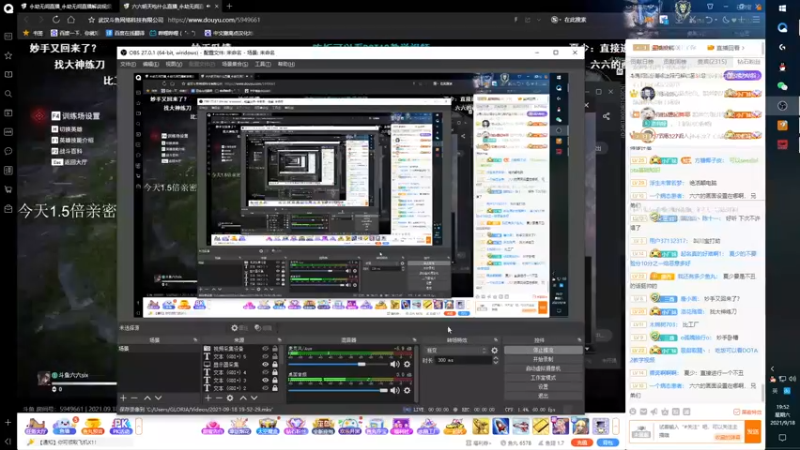Screen dimensions: 800x450
Task: Add a new source with plus icon
Action: pyautogui.click(x=208, y=398)
